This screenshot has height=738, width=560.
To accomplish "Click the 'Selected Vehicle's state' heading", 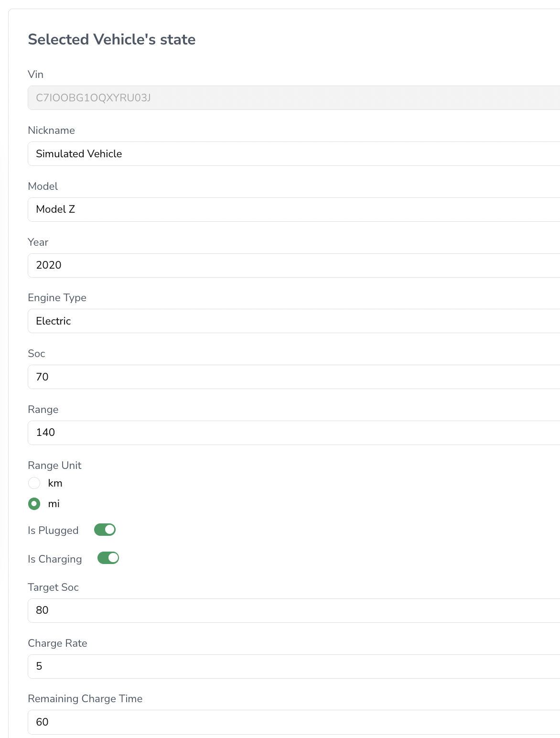I will (112, 39).
